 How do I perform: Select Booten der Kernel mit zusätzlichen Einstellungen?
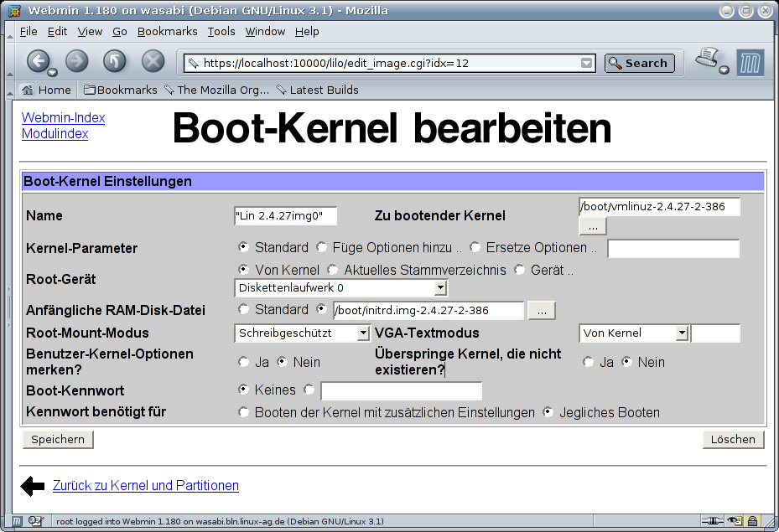click(243, 412)
